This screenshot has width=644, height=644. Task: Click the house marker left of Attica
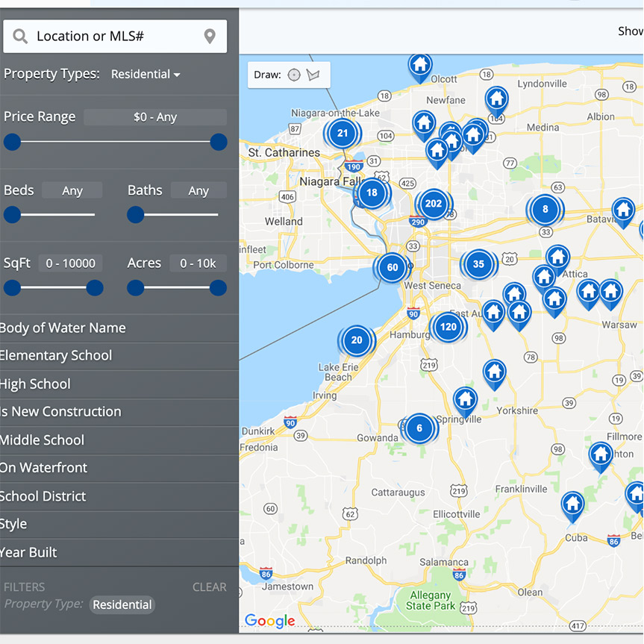544,278
